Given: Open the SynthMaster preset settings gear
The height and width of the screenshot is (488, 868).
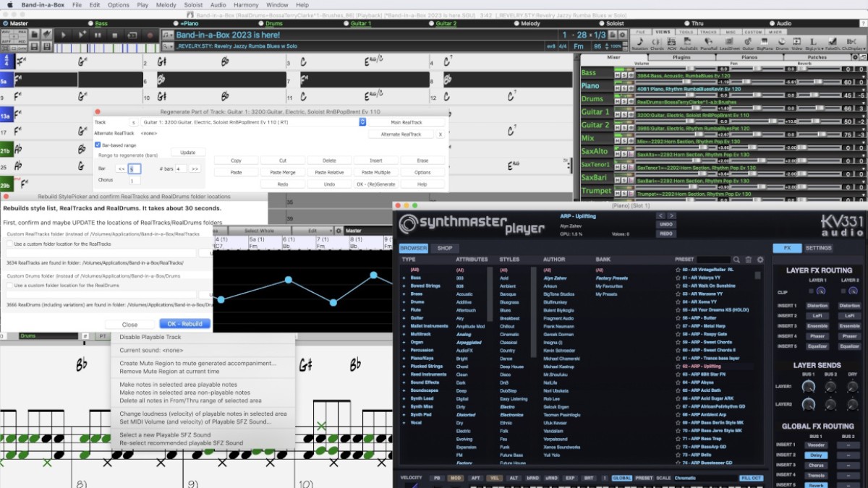Looking at the screenshot, I should [x=760, y=260].
